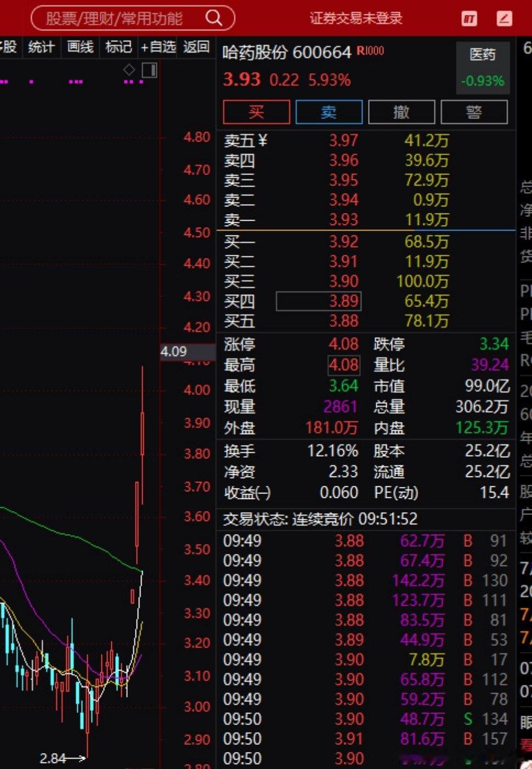532x769 pixels.
Task: Click the 换手 value 12.16%
Action: tap(332, 451)
